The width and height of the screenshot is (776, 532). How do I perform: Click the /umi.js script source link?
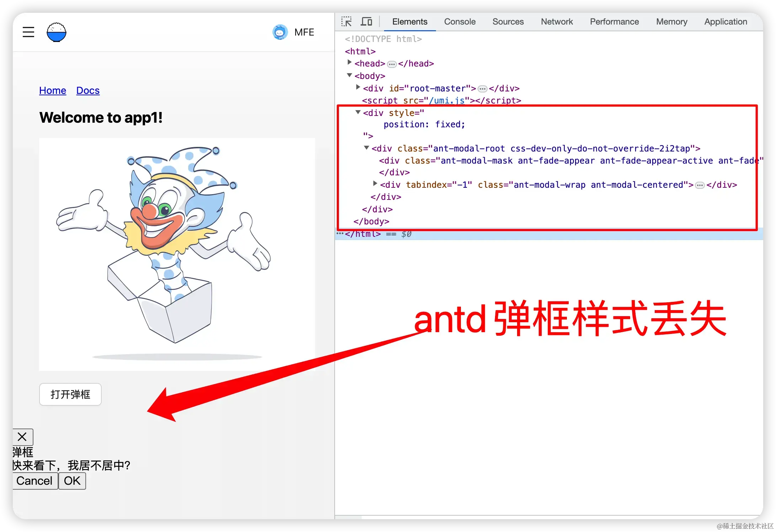point(447,101)
